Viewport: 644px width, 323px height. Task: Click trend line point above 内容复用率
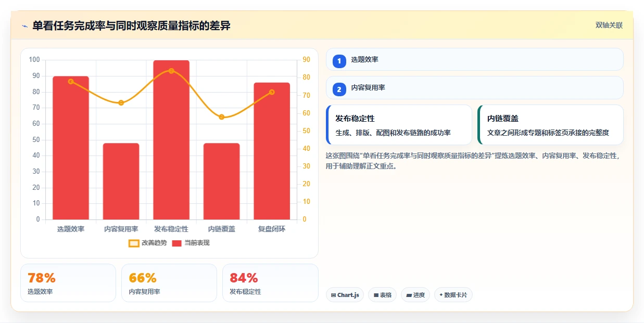click(x=121, y=103)
